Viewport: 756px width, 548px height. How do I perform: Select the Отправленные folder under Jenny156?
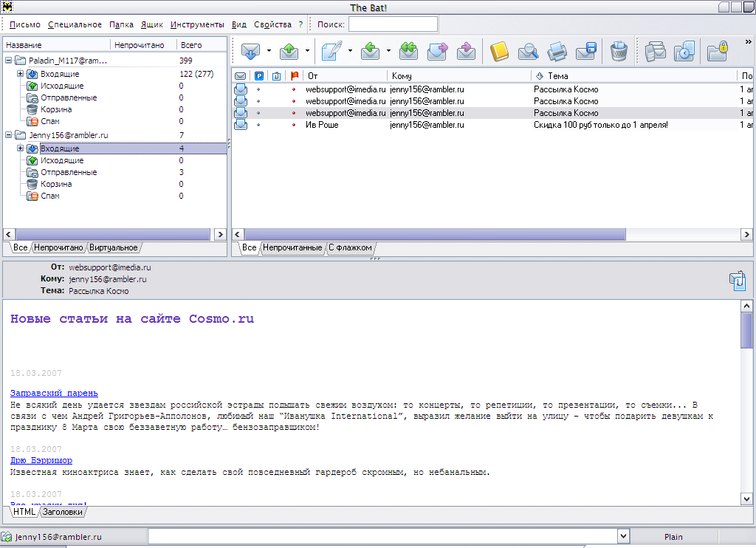point(69,172)
